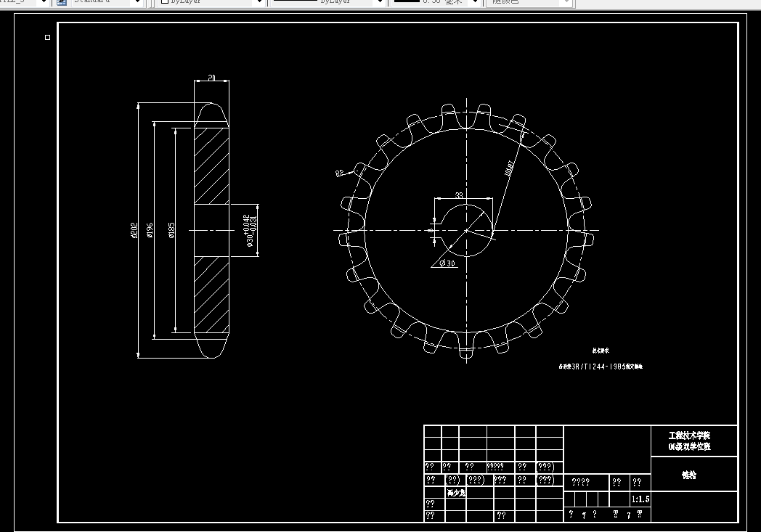This screenshot has width=761, height=532.
Task: Open the color control ByLayer dropdown
Action: point(213,2)
